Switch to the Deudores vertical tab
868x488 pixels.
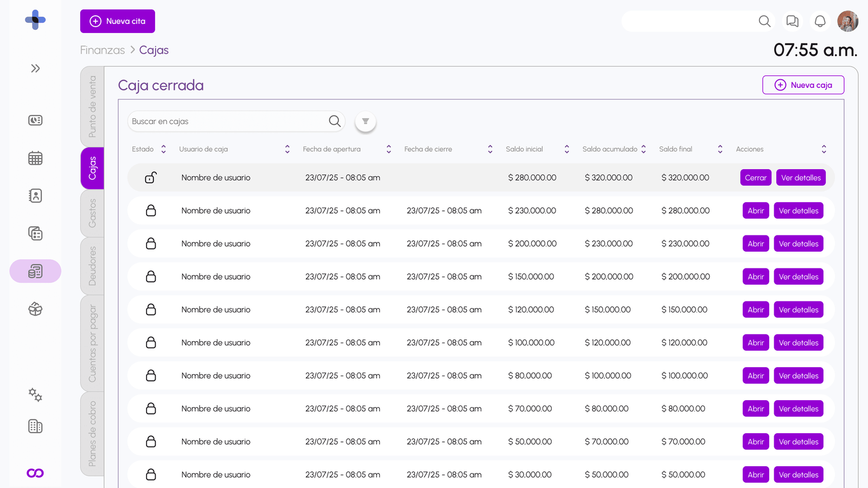92,266
